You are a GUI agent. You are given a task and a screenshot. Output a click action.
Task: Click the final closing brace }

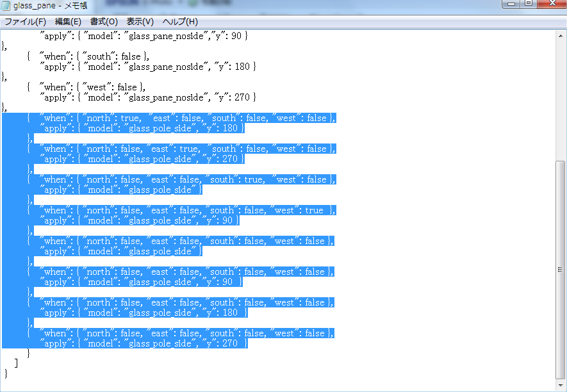click(6, 373)
